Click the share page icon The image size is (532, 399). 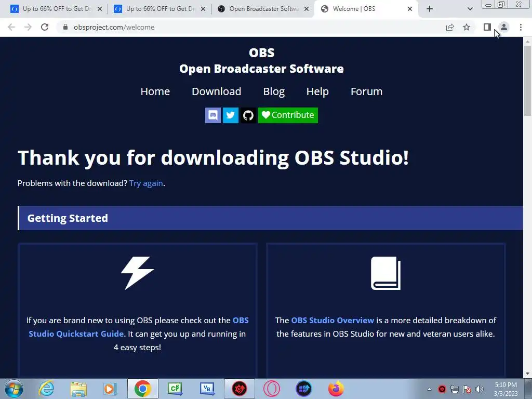click(450, 27)
